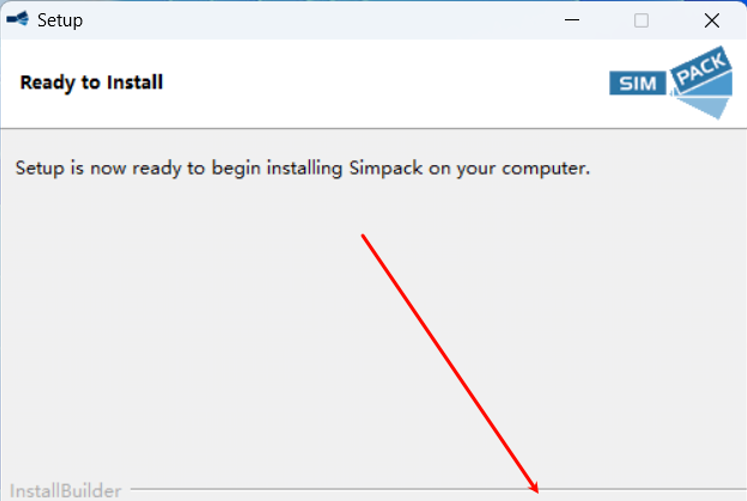747x501 pixels.
Task: Click the empty title bar drag area
Action: click(300, 20)
